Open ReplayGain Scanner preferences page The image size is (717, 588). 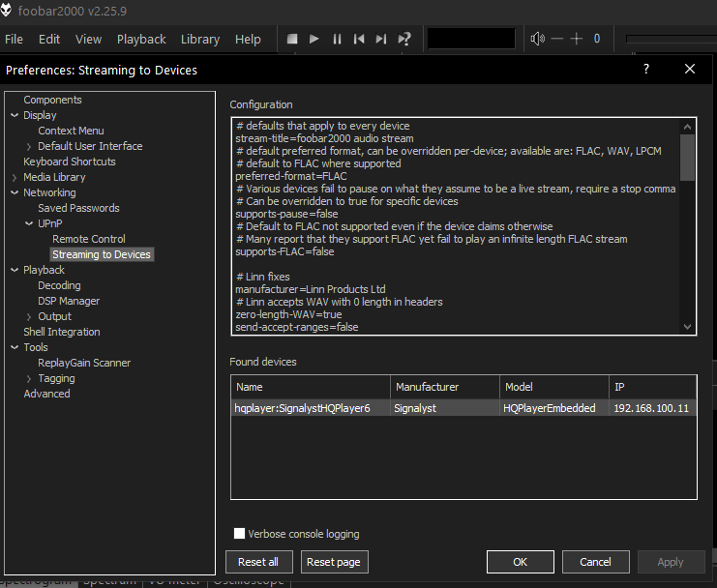[84, 363]
